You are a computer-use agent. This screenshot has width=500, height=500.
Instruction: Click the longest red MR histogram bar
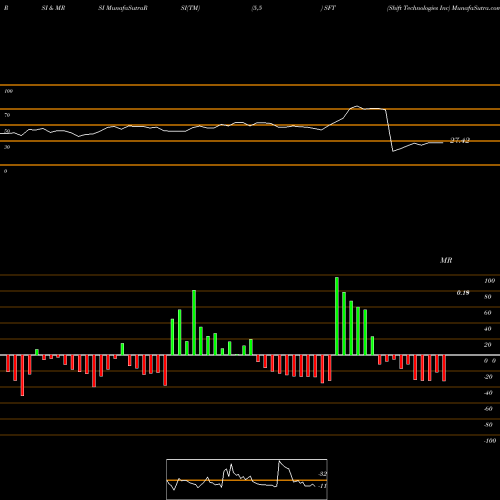point(22,375)
